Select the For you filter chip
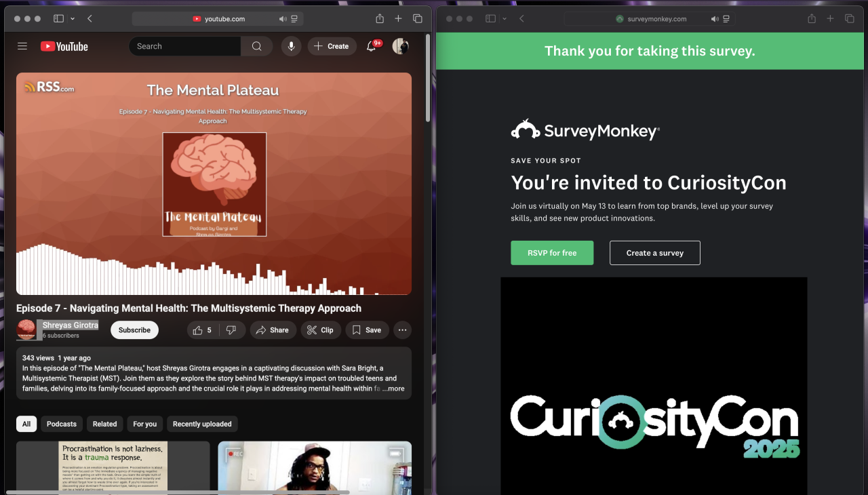The image size is (868, 495). click(144, 424)
